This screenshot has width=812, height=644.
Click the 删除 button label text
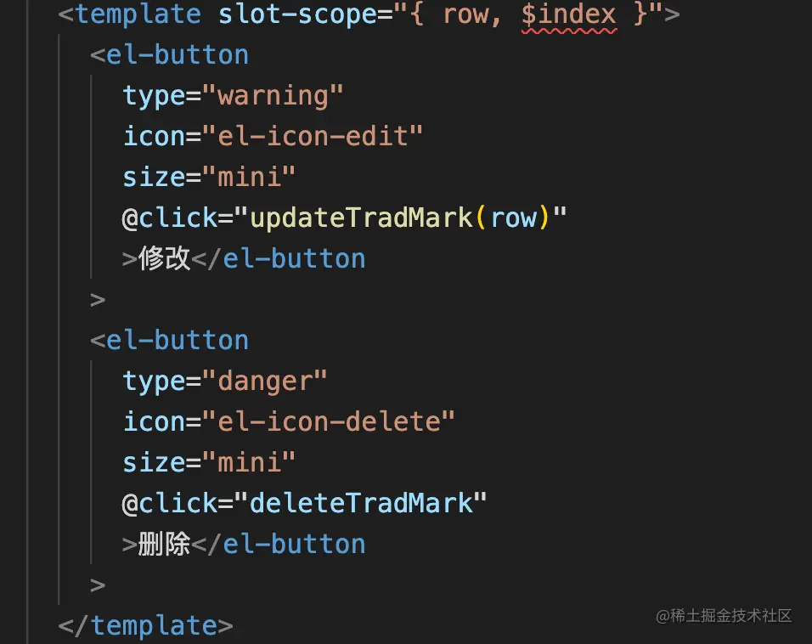(164, 544)
